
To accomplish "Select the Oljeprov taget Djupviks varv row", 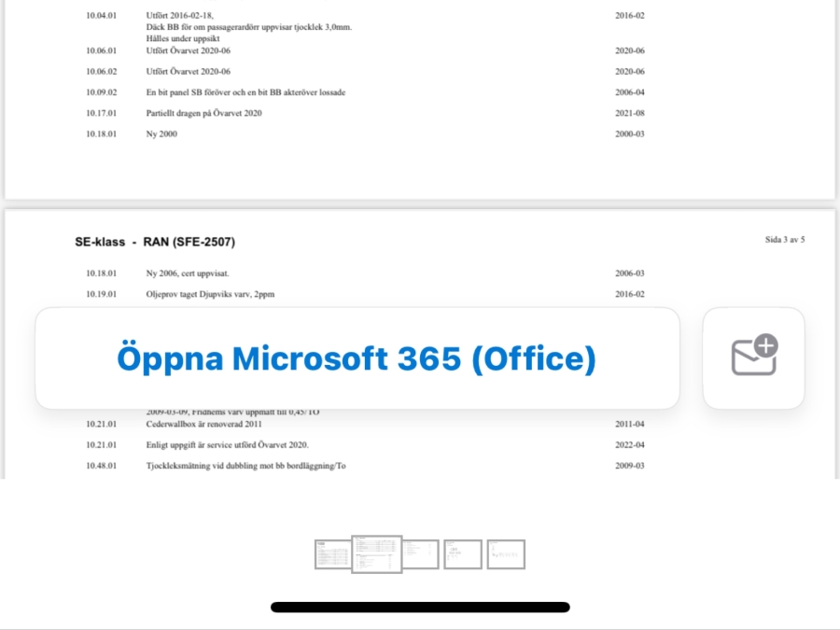I will point(210,294).
